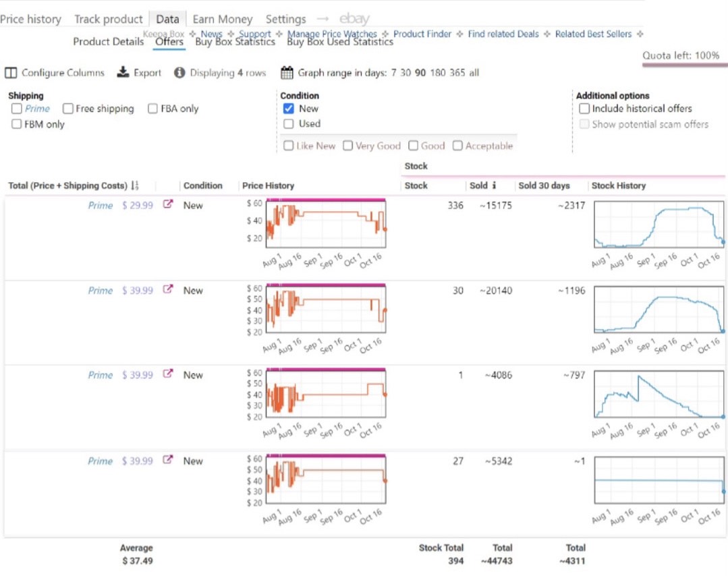Viewport: 728px width, 576px height.
Task: Click the Configure Columns icon
Action: tap(11, 73)
